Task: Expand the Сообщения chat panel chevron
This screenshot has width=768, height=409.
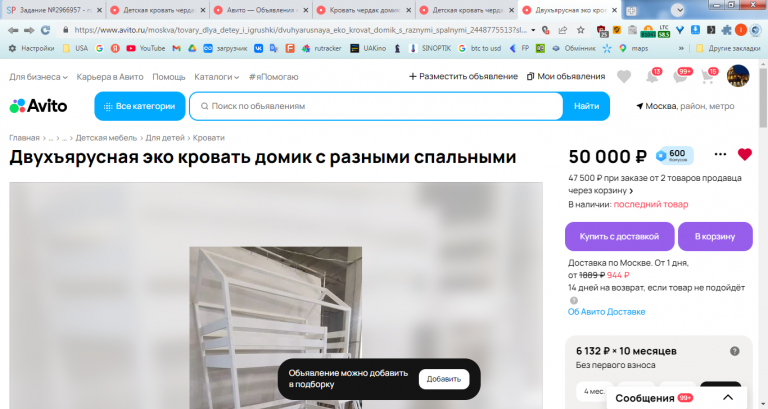Action: (x=728, y=398)
